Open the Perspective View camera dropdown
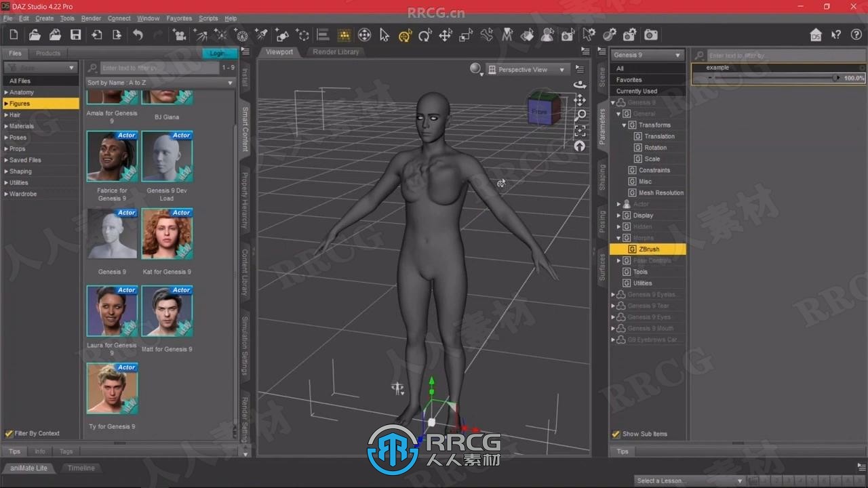 (527, 69)
